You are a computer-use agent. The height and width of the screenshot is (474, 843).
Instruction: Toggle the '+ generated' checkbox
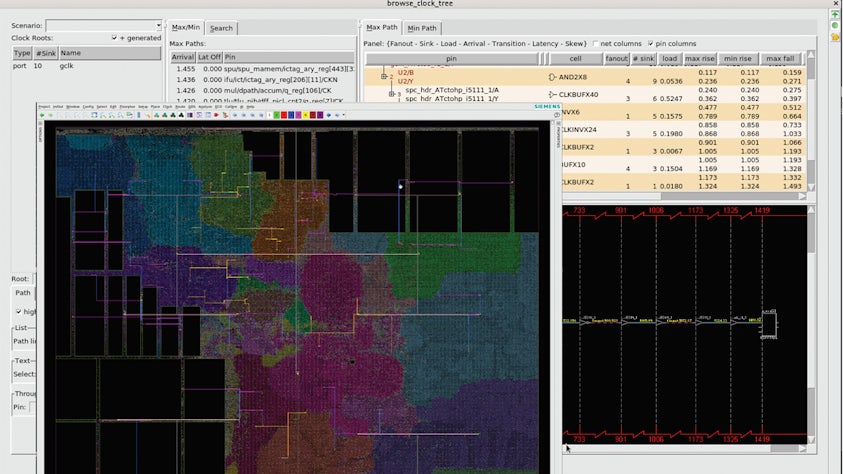point(114,38)
